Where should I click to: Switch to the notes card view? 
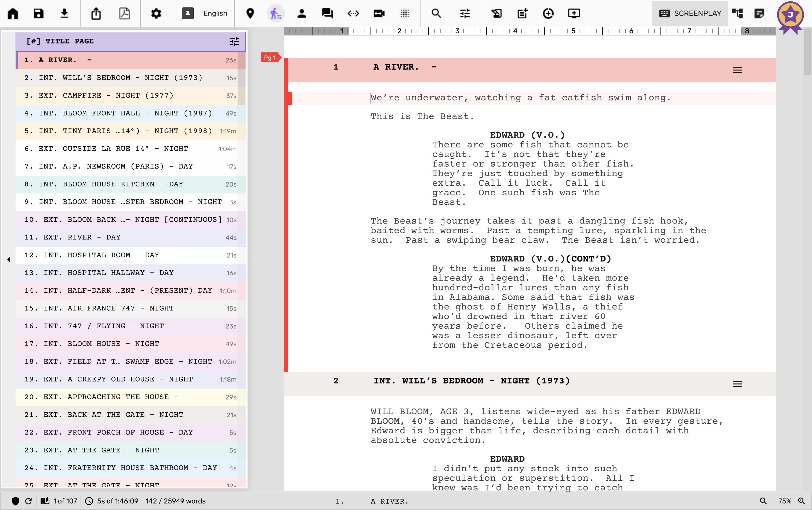pos(759,13)
